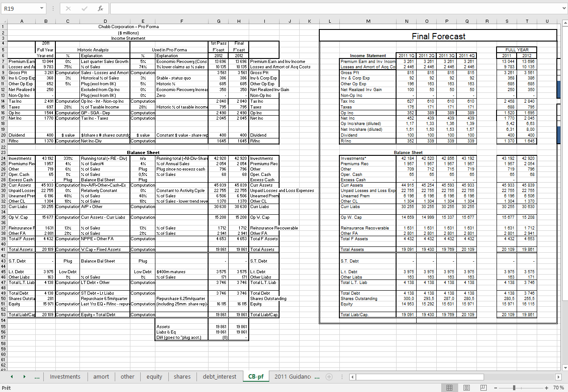This screenshot has width=568, height=392.
Task: Click the zoom in plus icon
Action: coord(547,388)
